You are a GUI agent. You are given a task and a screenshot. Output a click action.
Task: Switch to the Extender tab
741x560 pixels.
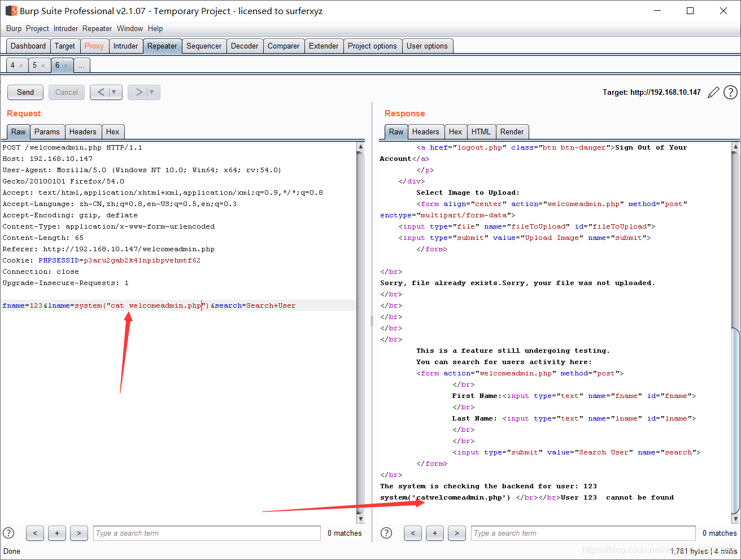[x=324, y=46]
